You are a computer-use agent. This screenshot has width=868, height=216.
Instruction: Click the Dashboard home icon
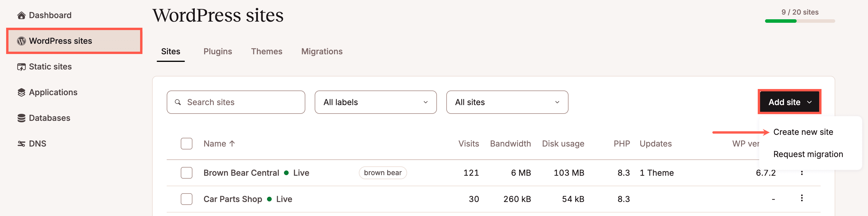[x=21, y=15]
